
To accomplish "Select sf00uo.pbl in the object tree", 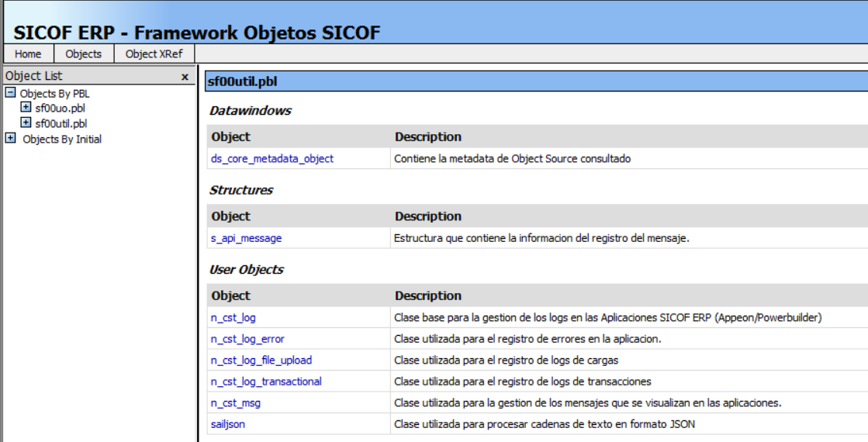I will (61, 108).
